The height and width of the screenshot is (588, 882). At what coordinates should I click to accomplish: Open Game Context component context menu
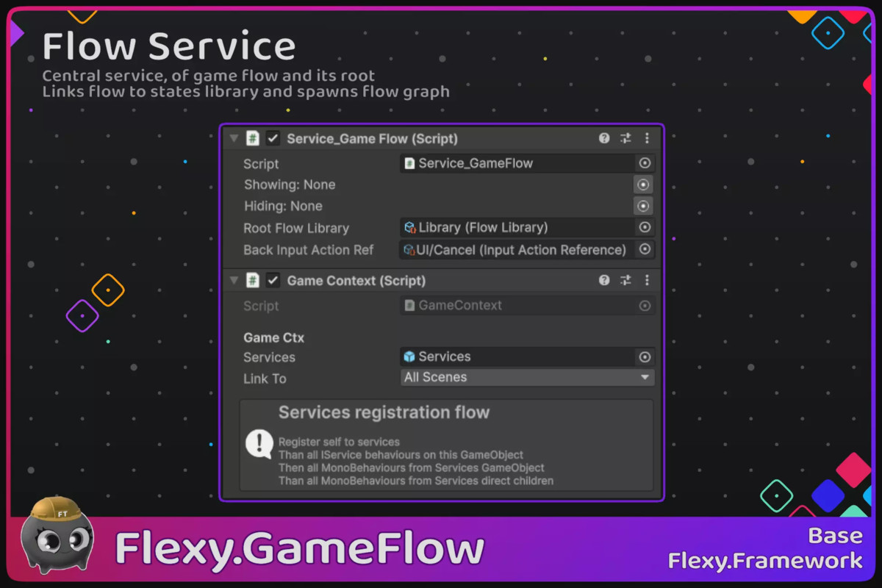point(647,280)
